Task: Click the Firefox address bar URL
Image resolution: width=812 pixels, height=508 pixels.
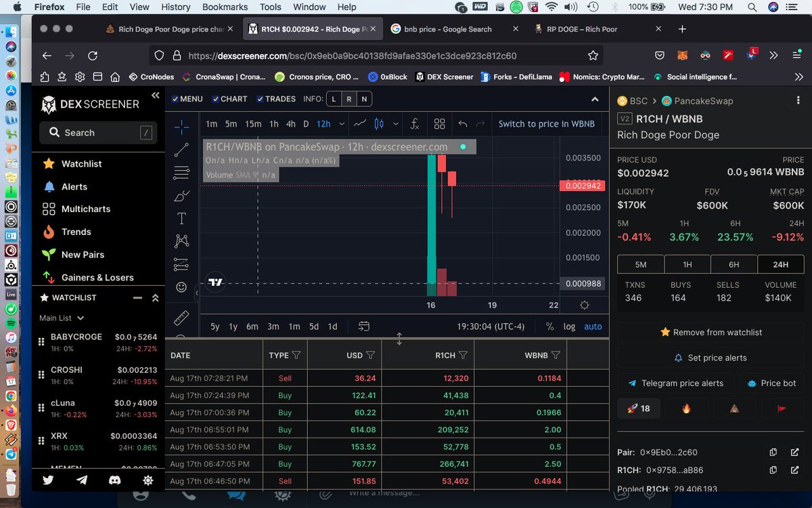Action: [x=352, y=56]
